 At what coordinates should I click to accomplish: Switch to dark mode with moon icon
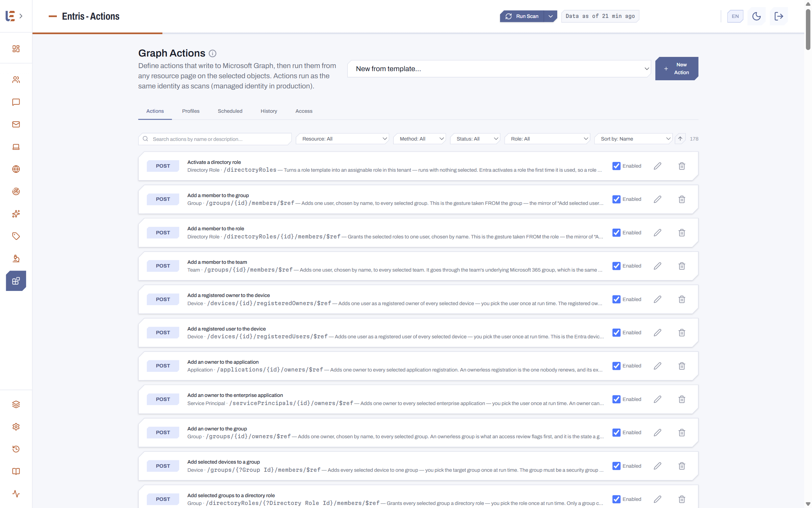pyautogui.click(x=757, y=16)
